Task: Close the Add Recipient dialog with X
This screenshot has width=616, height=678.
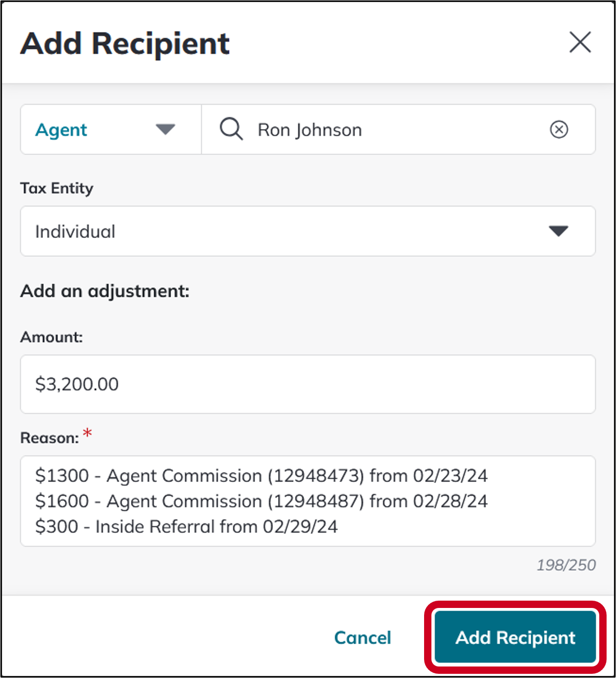Action: pos(580,42)
